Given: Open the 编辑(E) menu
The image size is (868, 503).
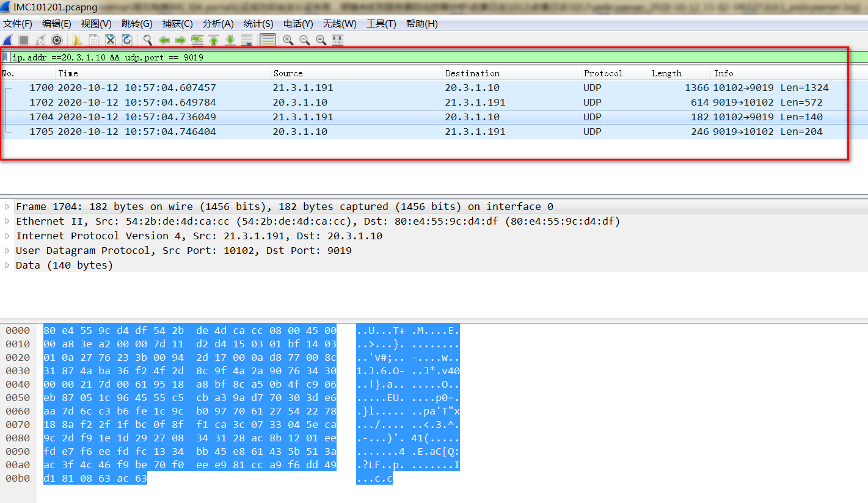Looking at the screenshot, I should (56, 24).
